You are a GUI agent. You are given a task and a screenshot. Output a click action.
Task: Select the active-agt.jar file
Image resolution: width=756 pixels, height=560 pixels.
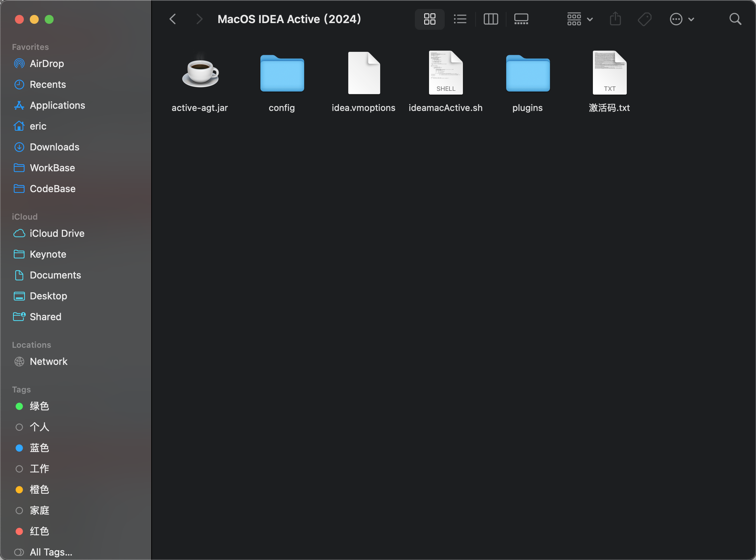coord(200,73)
